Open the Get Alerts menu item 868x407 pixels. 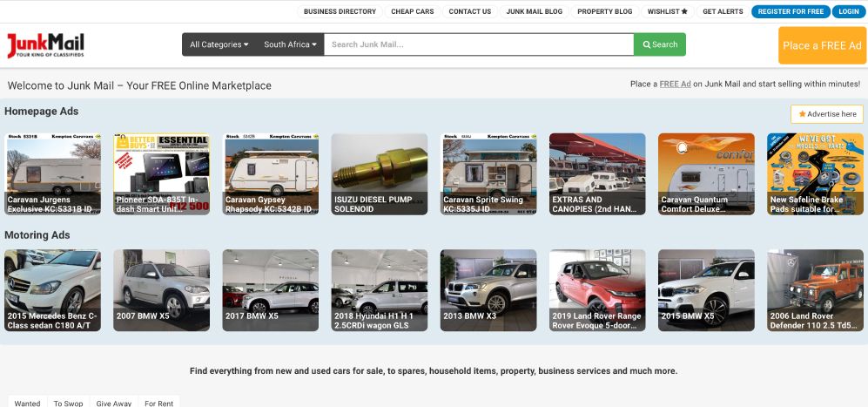point(723,11)
